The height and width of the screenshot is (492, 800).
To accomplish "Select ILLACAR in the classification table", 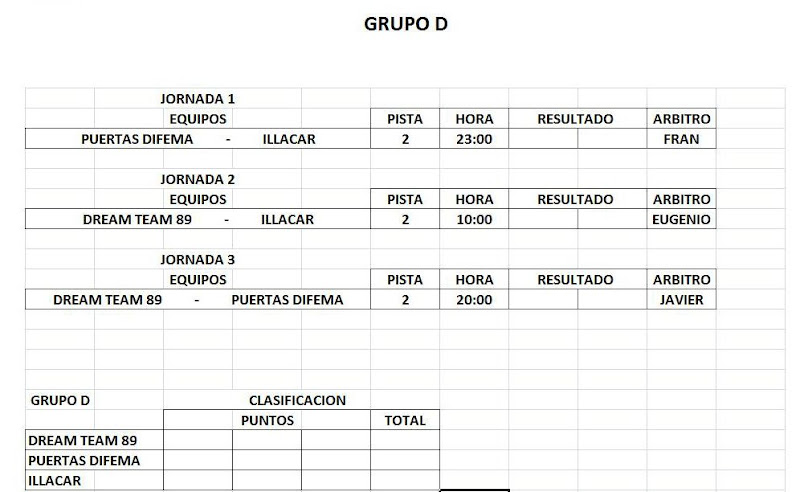I will pos(55,481).
